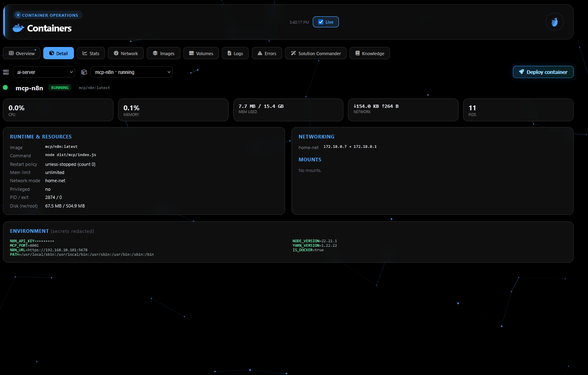588x375 pixels.
Task: Click the Deploy container button
Action: (543, 72)
